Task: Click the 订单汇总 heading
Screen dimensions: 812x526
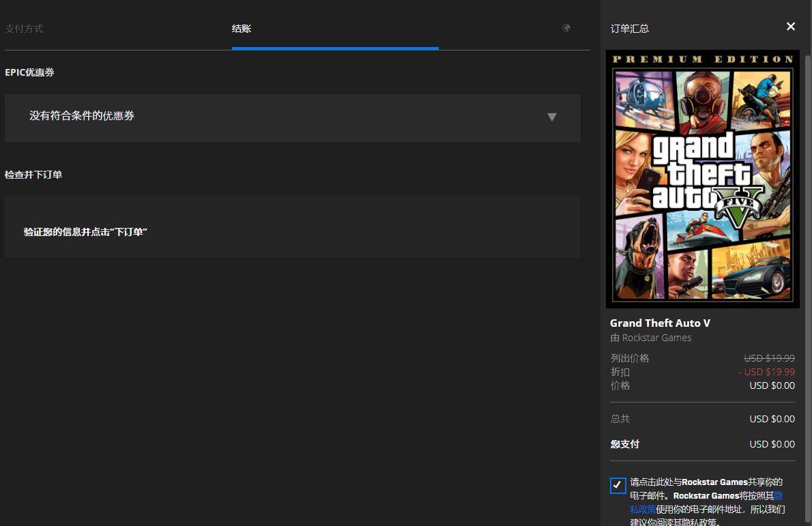Action: pyautogui.click(x=629, y=29)
